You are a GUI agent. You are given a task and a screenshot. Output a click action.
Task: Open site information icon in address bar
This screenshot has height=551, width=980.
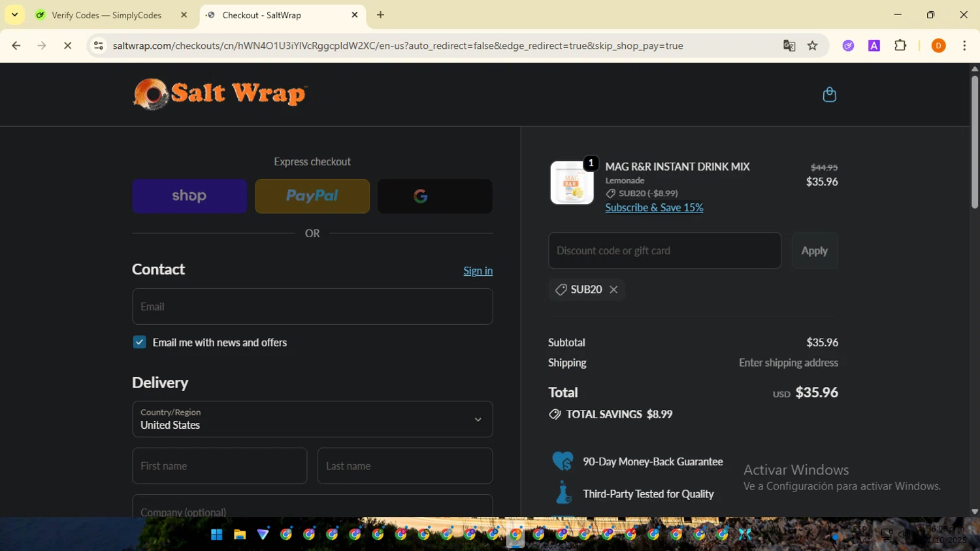tap(99, 46)
